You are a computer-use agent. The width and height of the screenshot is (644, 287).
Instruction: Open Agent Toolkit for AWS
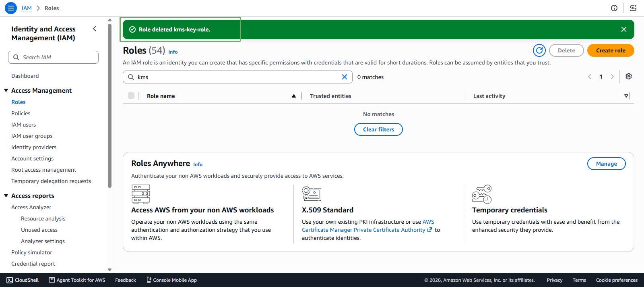[77, 280]
